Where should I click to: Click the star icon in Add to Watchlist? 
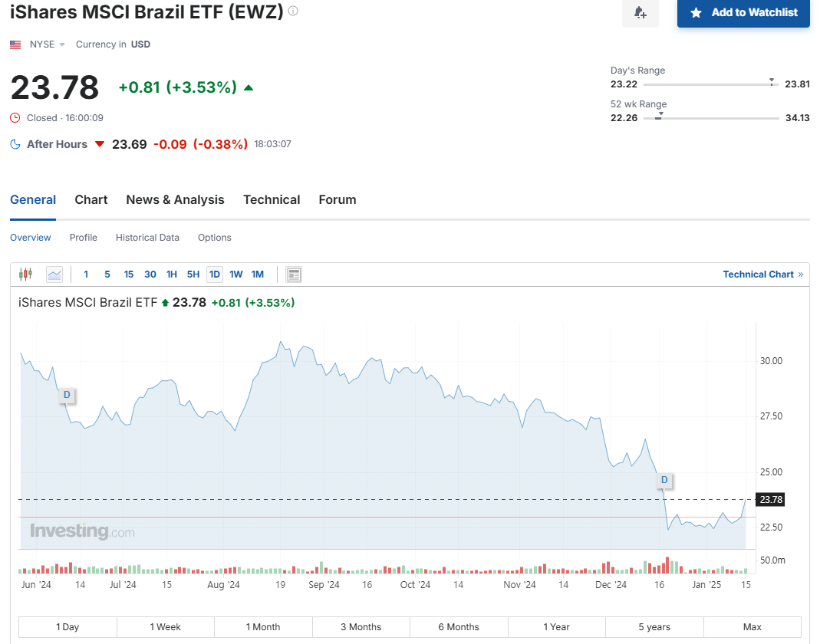[x=696, y=12]
